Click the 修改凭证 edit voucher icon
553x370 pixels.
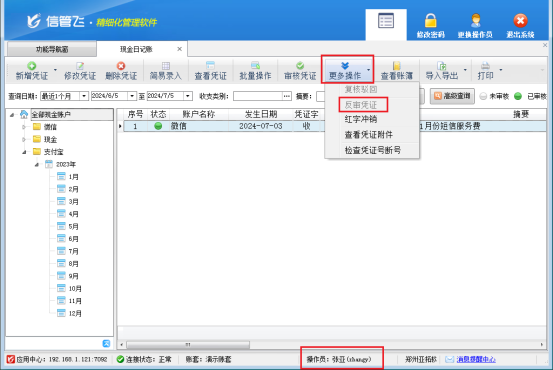click(80, 66)
